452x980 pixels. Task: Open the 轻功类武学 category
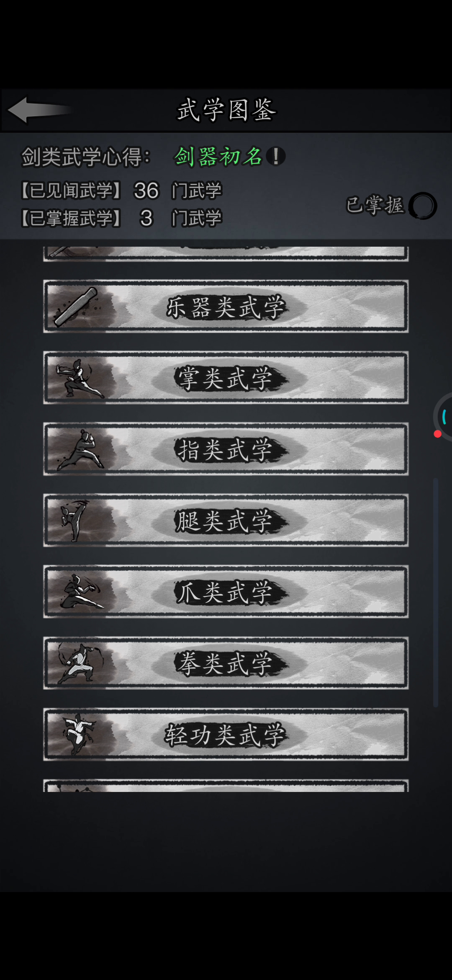tap(226, 734)
